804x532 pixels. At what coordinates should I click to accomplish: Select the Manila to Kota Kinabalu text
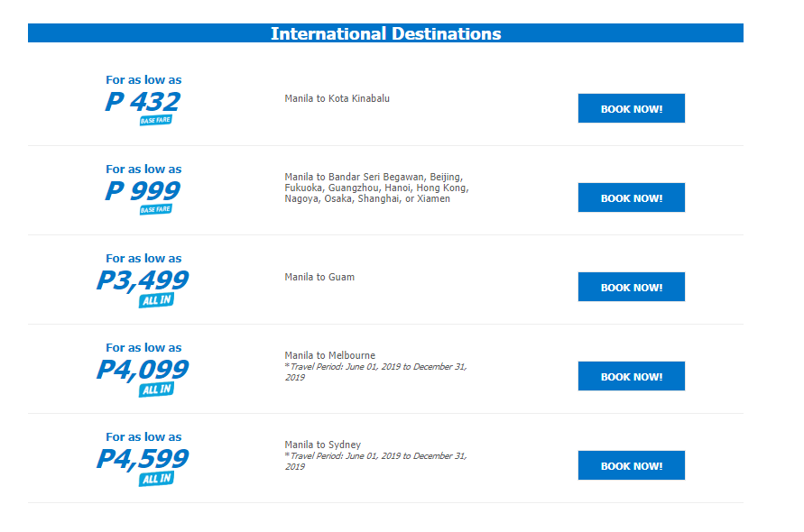[337, 98]
